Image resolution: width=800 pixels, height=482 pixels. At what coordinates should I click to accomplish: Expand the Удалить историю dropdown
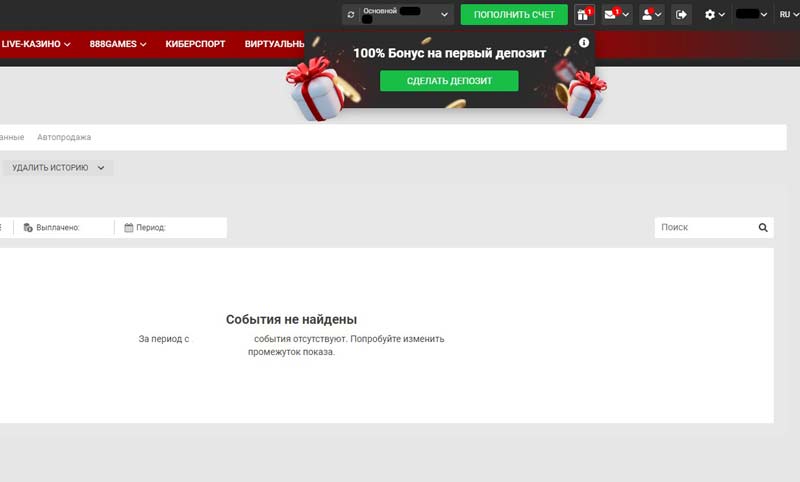pos(57,168)
